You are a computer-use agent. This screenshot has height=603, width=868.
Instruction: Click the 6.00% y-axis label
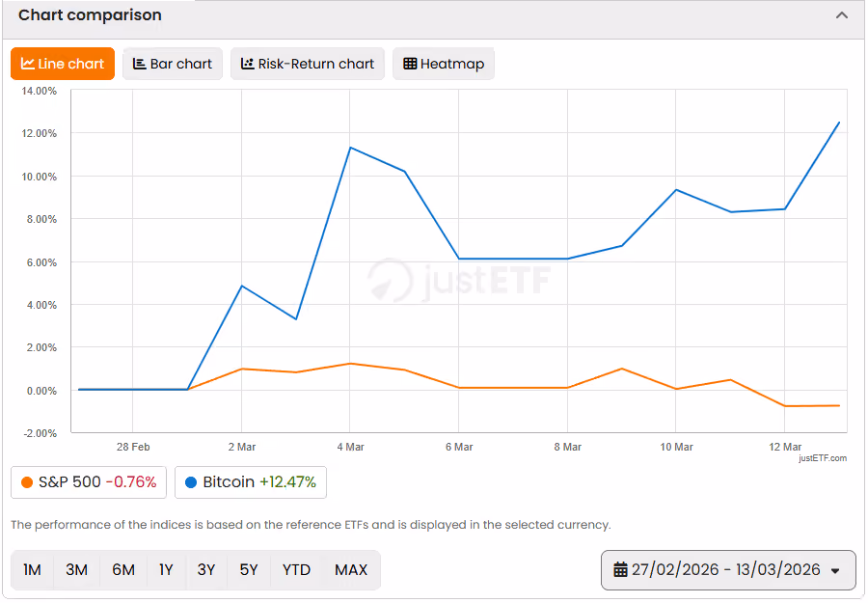[41, 262]
